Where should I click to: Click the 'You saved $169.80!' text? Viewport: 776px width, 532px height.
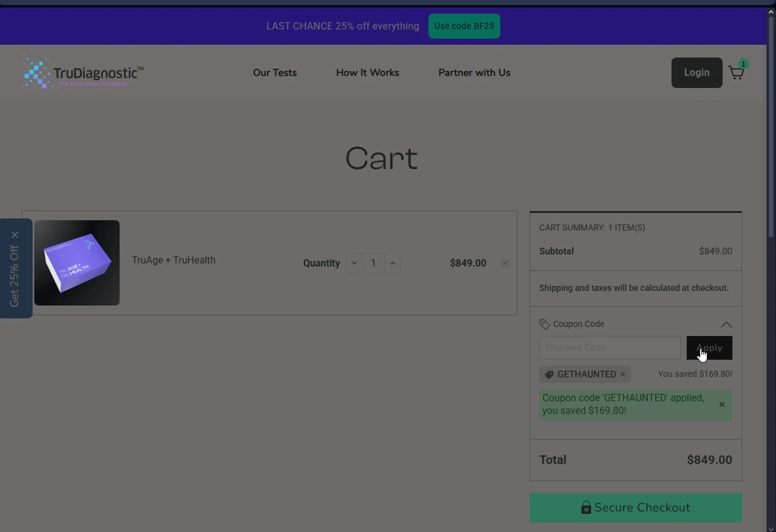(x=695, y=374)
